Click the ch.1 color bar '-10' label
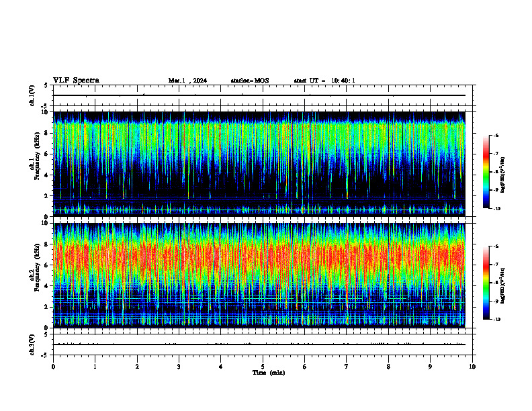Image resolution: width=532 pixels, height=411 pixels. click(496, 209)
